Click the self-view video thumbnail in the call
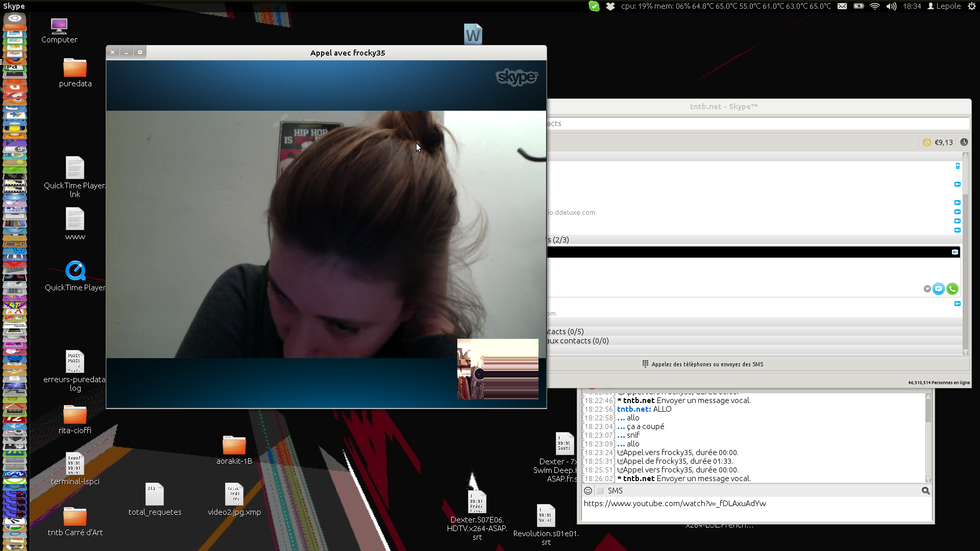This screenshot has height=551, width=980. pos(498,369)
